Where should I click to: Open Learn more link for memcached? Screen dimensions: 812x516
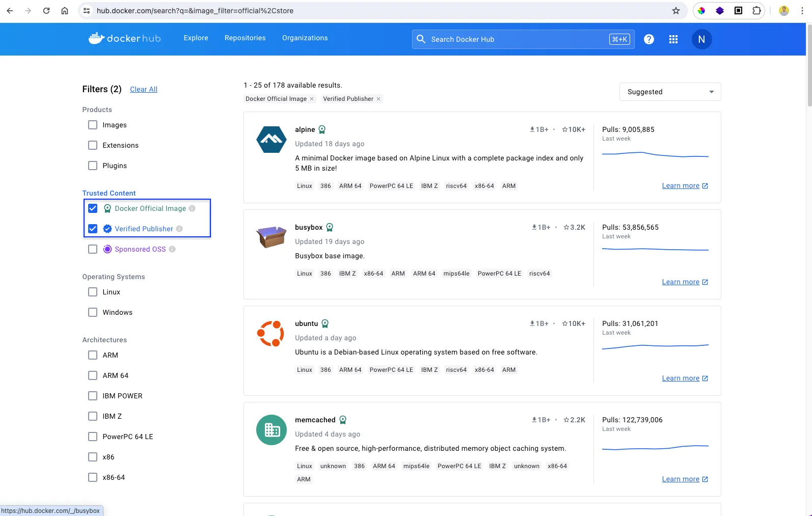[685, 479]
